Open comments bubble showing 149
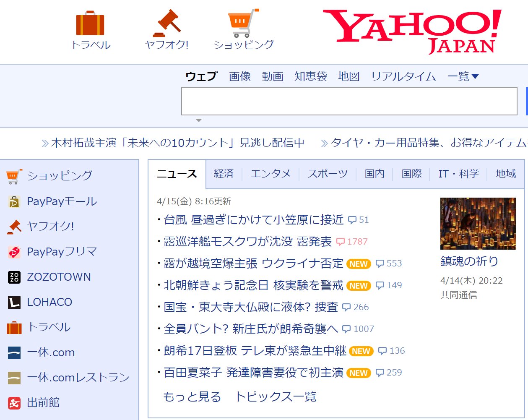This screenshot has height=420, width=528. pyautogui.click(x=389, y=285)
